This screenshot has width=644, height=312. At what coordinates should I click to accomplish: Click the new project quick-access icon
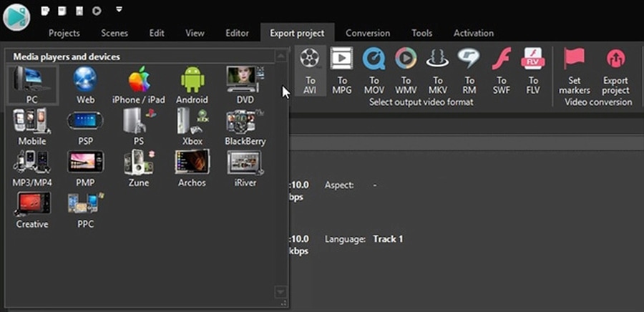point(45,11)
